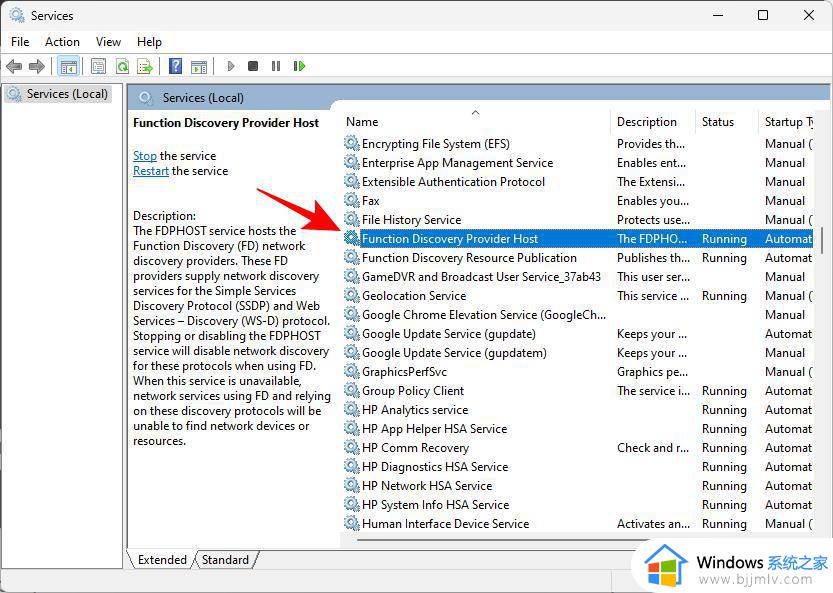The width and height of the screenshot is (833, 593).
Task: Sort by the Status column header
Action: click(726, 122)
